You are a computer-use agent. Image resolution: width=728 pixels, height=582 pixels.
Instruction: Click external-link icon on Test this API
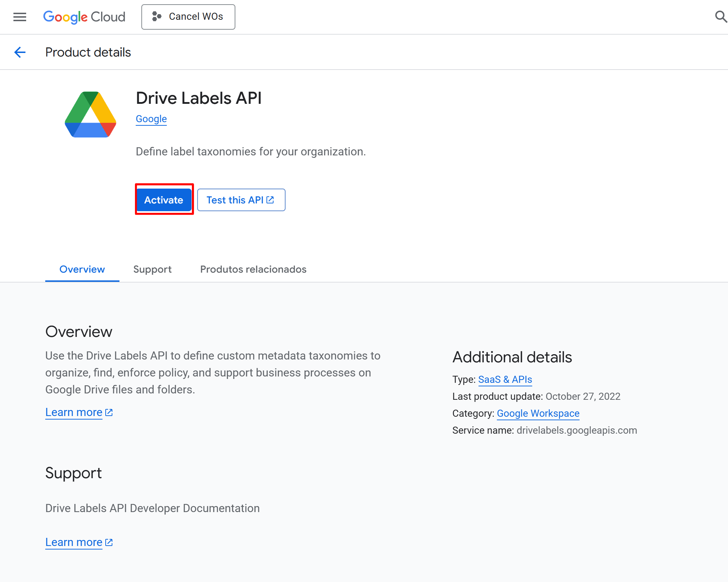(270, 200)
